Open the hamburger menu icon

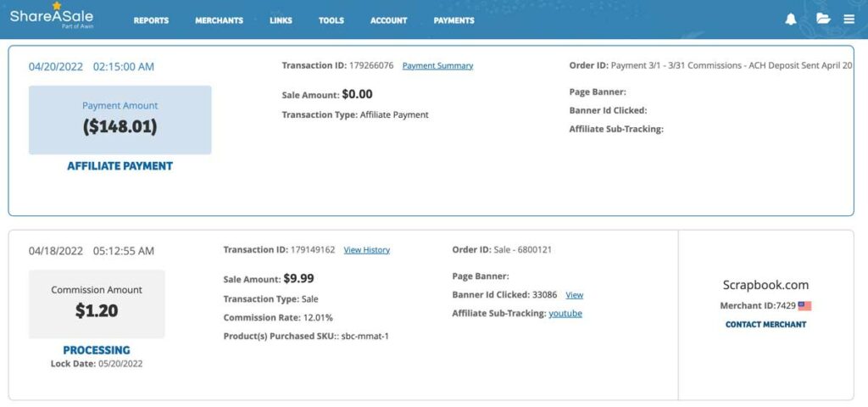pyautogui.click(x=849, y=20)
